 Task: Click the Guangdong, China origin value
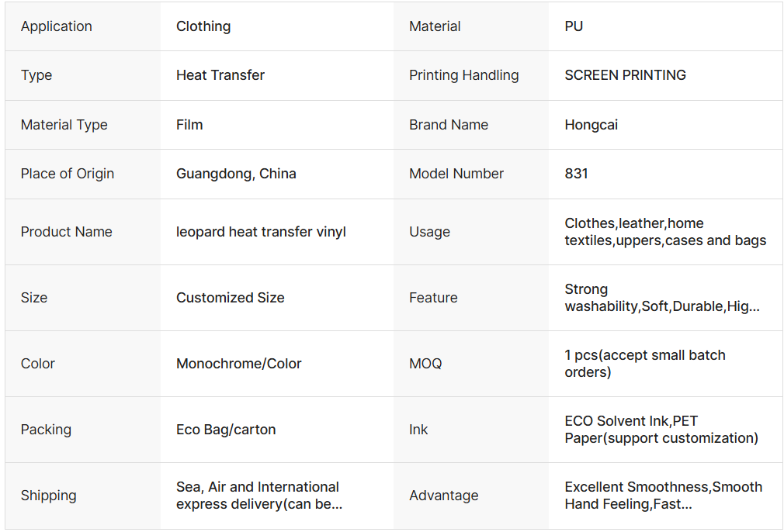coord(236,174)
